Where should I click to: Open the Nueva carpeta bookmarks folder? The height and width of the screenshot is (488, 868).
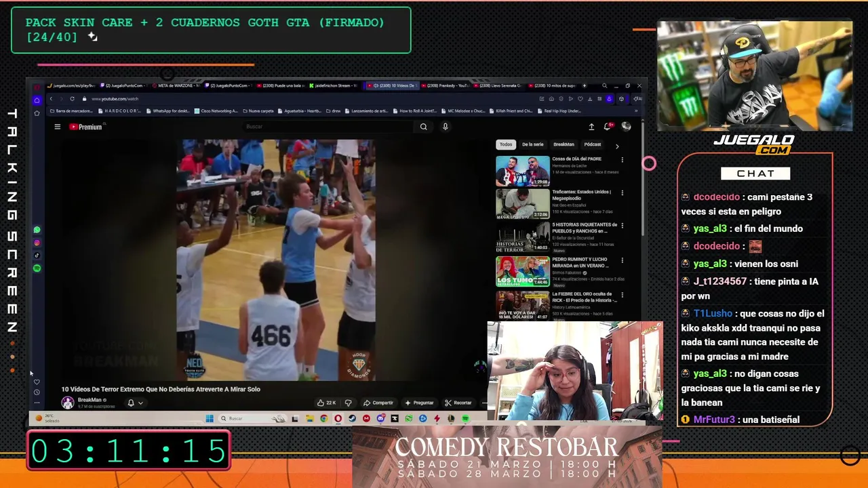(x=259, y=111)
